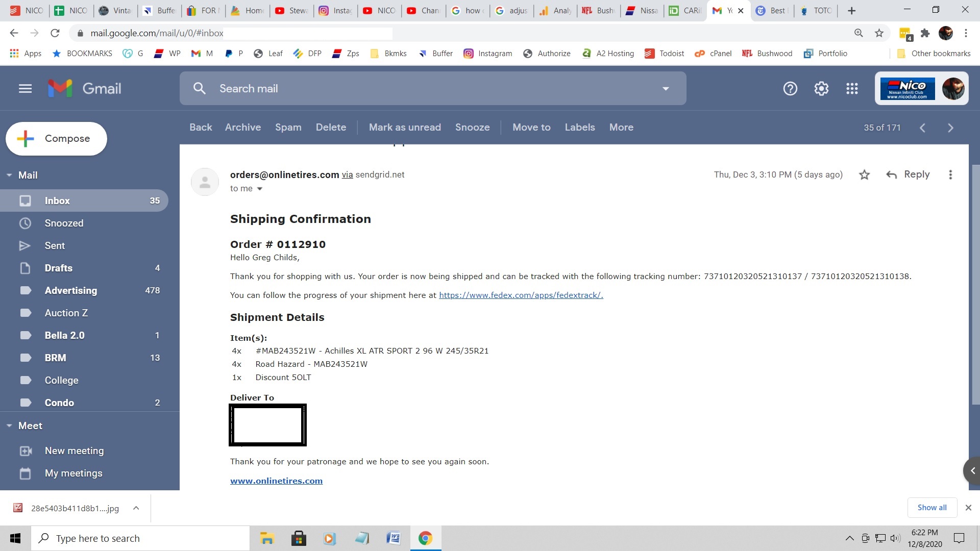Reload the page in Chrome
980x551 pixels.
(x=55, y=33)
